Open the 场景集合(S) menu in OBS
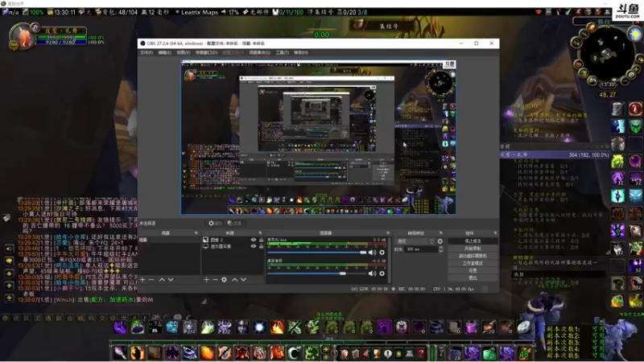Image resolution: width=644 pixels, height=362 pixels. [259, 52]
